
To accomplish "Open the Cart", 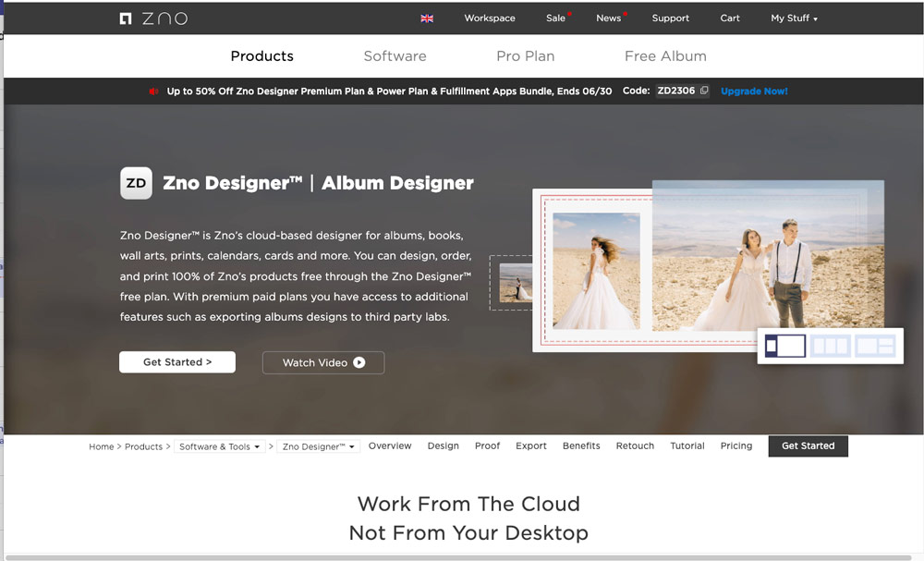I will [x=730, y=18].
